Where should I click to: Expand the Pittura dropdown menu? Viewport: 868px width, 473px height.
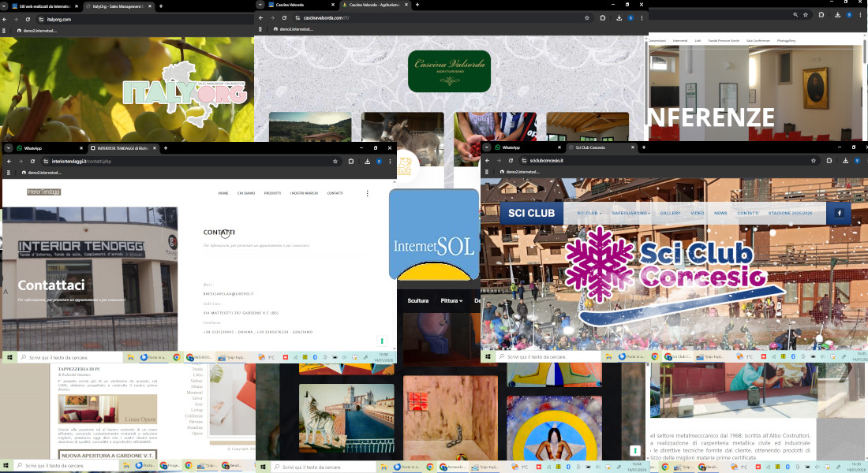(x=451, y=300)
